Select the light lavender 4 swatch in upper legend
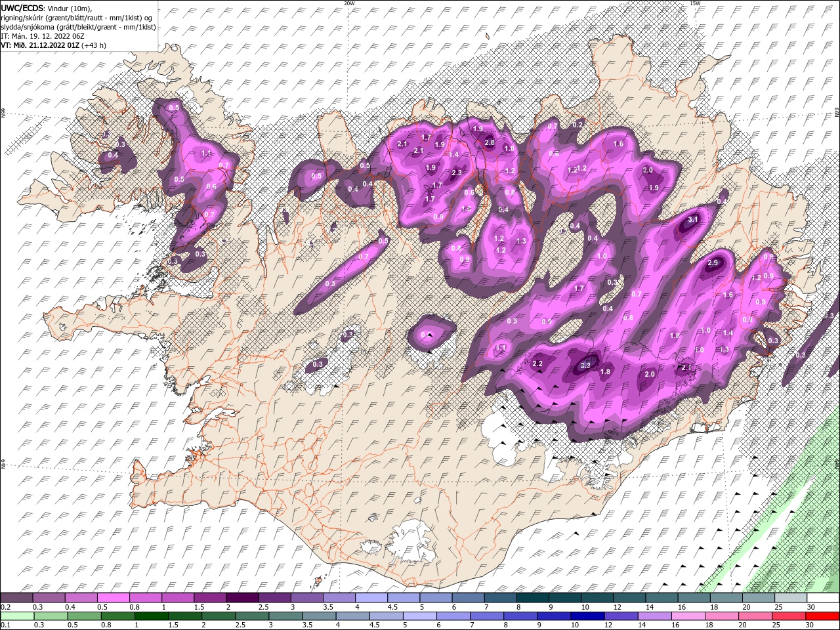 pos(371,598)
